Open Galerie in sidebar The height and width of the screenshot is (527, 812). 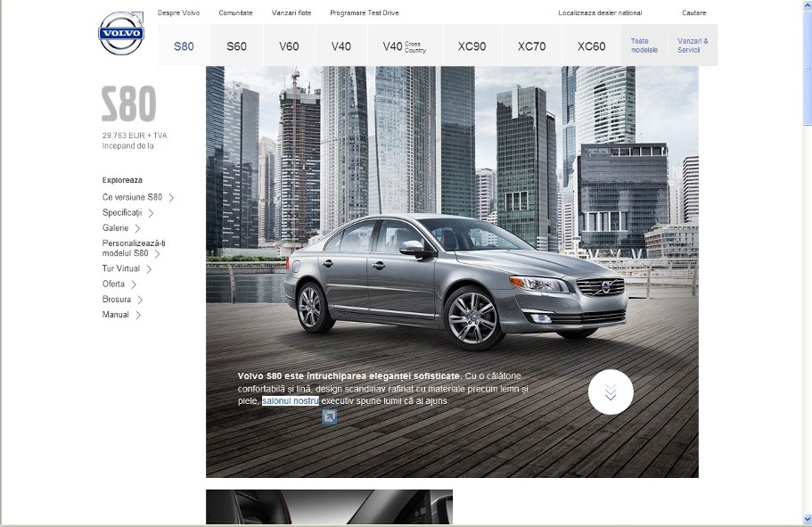(x=116, y=228)
